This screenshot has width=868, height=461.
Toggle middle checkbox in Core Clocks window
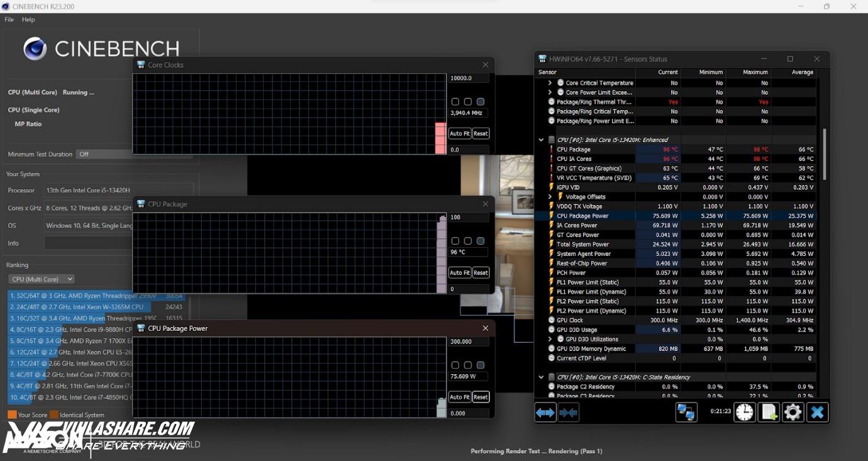[x=468, y=102]
